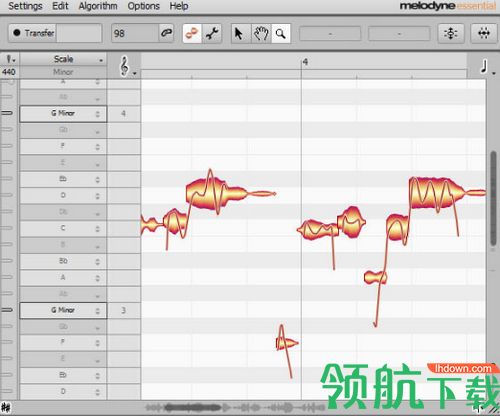The height and width of the screenshot is (416, 500).
Task: Click the second dash display field
Action: click(x=399, y=34)
